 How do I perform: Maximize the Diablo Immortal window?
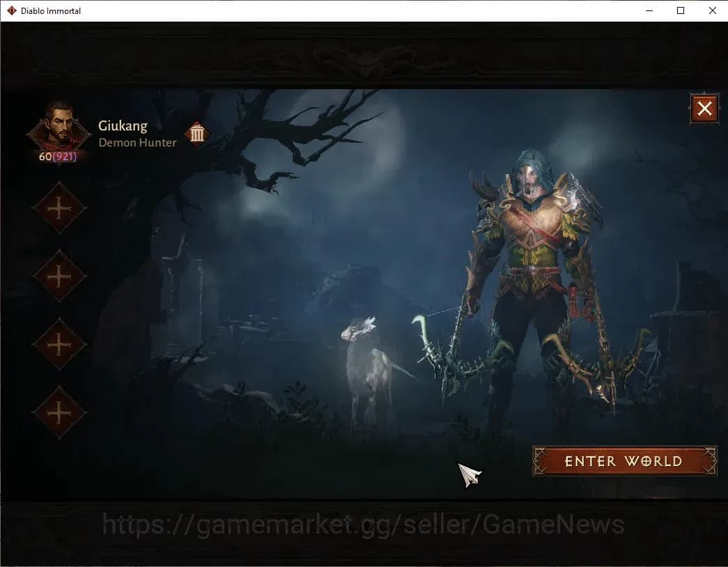tap(681, 10)
